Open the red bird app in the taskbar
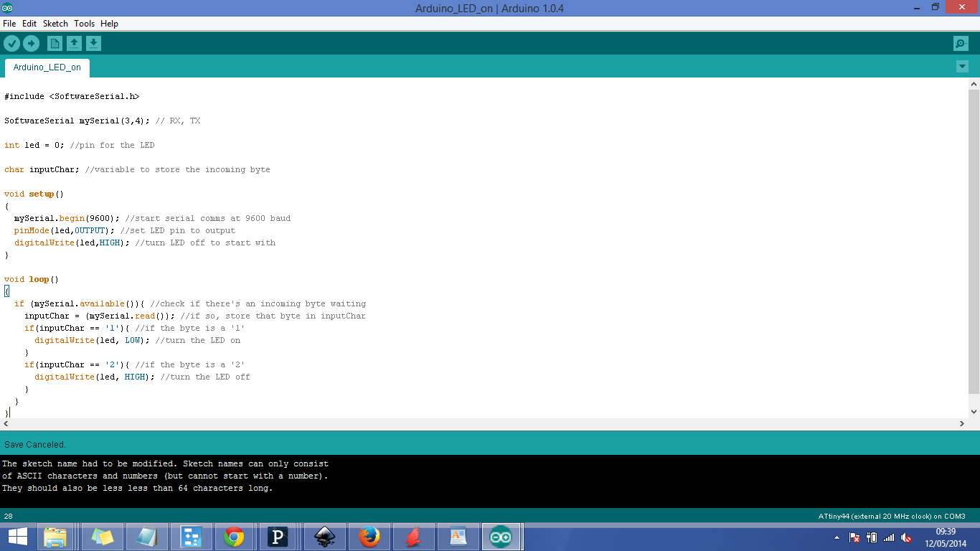Viewport: 980px width, 551px height. pyautogui.click(x=414, y=537)
